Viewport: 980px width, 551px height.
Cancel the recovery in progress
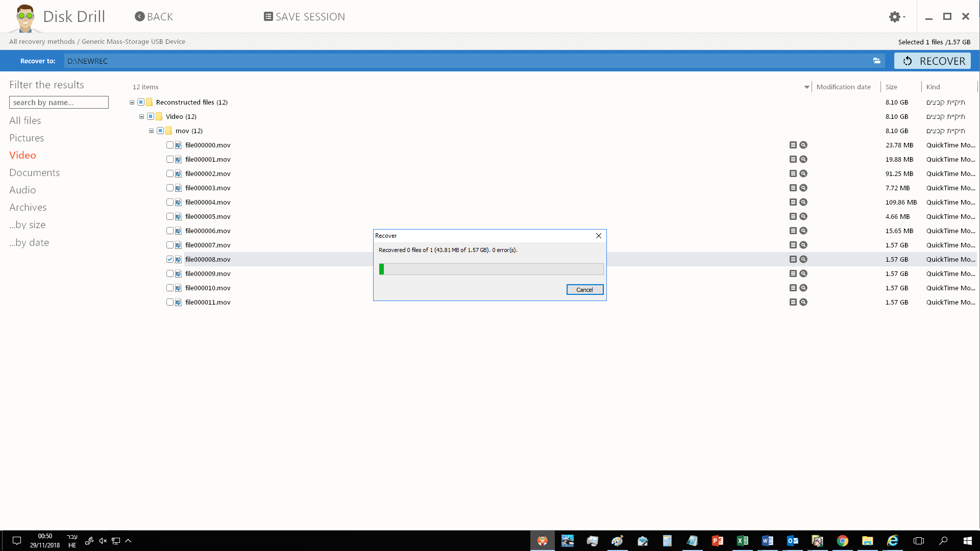click(x=585, y=290)
